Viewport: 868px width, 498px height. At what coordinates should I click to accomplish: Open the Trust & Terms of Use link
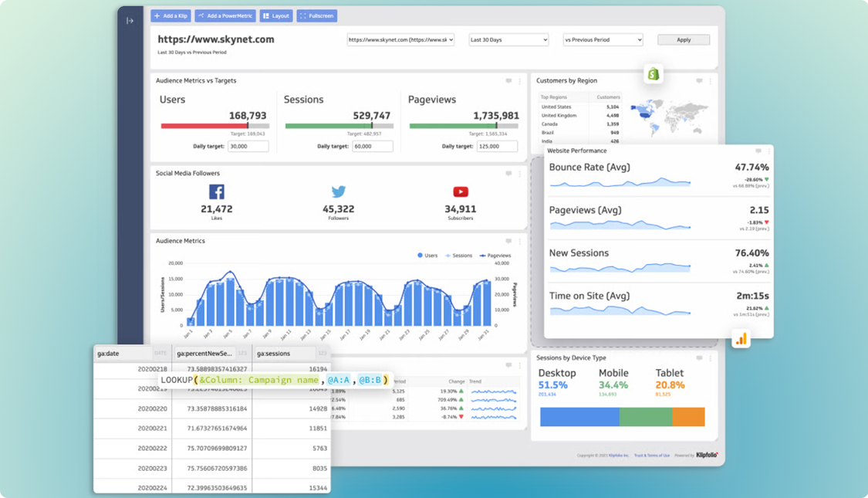651,456
